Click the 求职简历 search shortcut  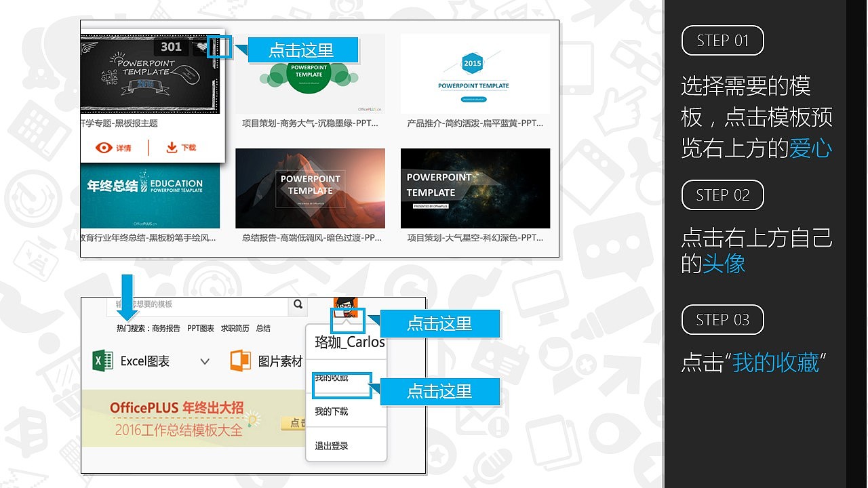pos(236,329)
